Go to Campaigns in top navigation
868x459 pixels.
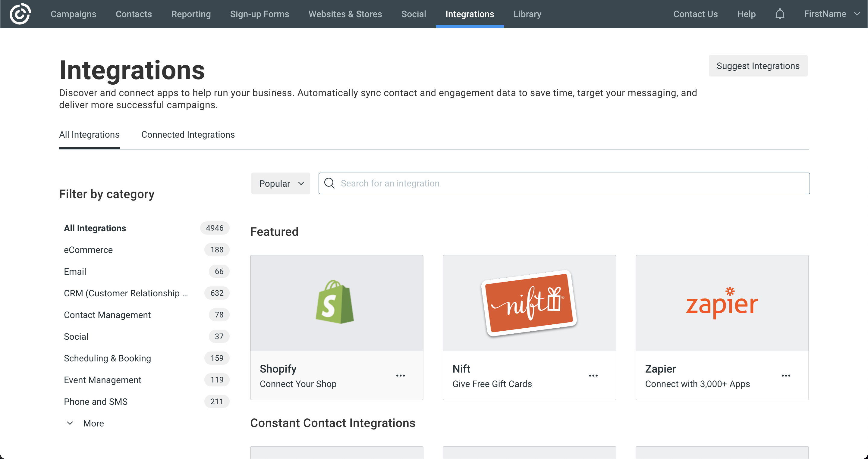point(74,14)
